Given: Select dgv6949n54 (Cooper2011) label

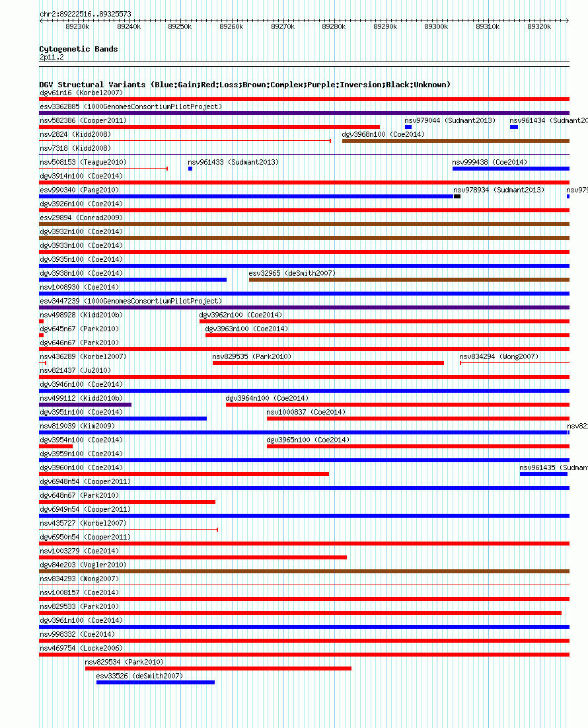Looking at the screenshot, I should click(85, 510).
